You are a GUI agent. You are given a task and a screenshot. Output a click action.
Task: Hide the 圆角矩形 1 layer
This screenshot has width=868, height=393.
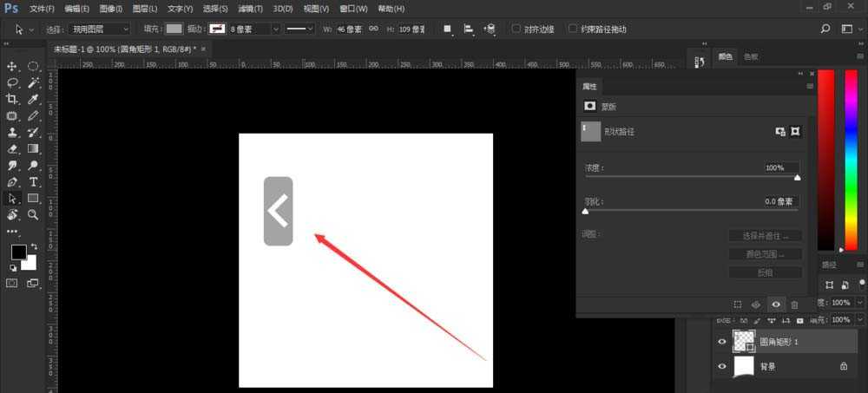(721, 343)
